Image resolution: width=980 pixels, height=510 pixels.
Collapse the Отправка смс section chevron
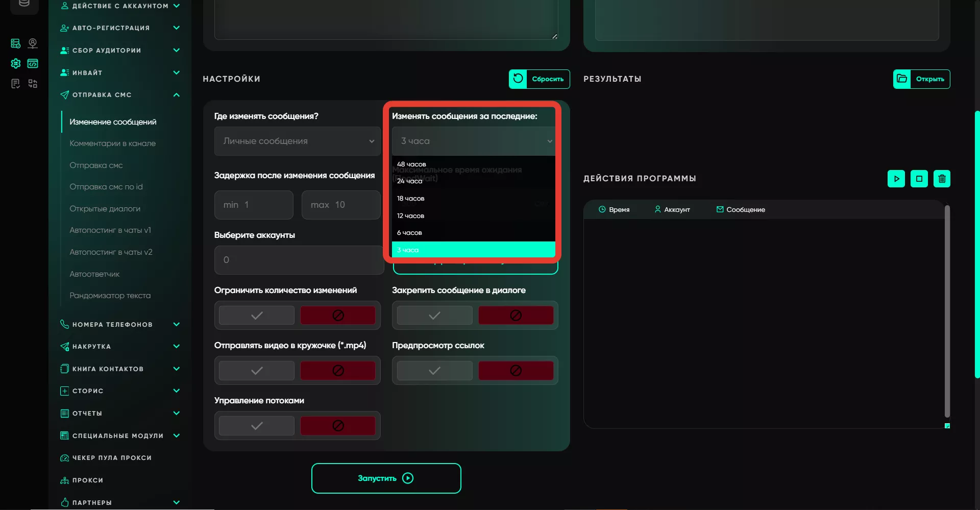point(177,94)
